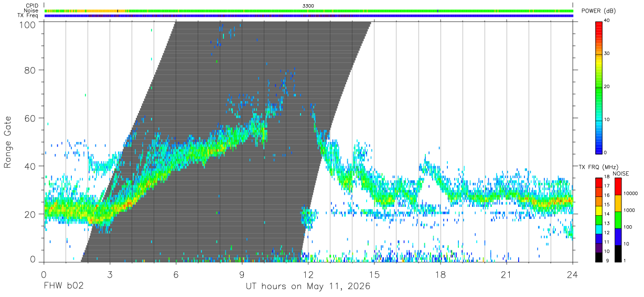Click the 'Noise' row label at top
Viewport: 644px width, 297px height.
pyautogui.click(x=31, y=10)
